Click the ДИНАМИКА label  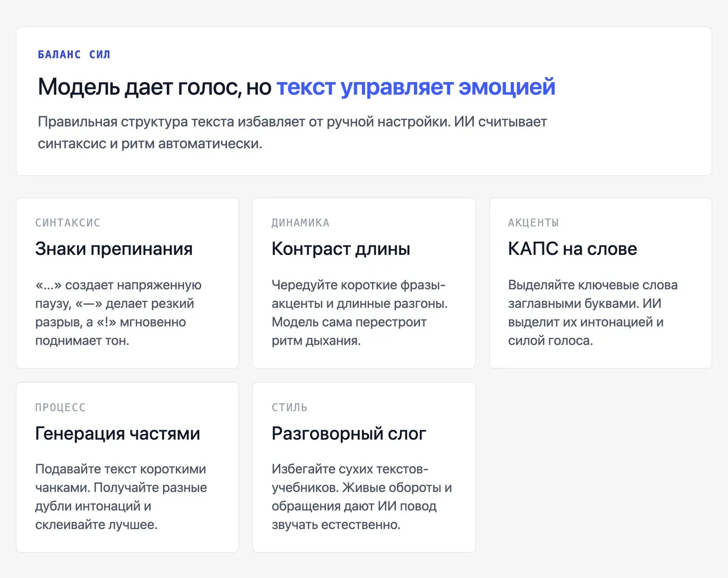(x=301, y=223)
